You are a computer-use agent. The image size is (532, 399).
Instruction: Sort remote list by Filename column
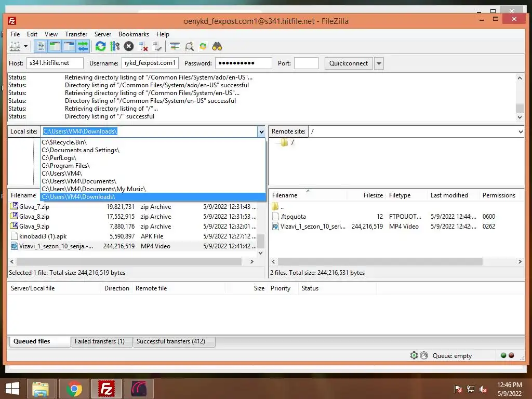308,195
